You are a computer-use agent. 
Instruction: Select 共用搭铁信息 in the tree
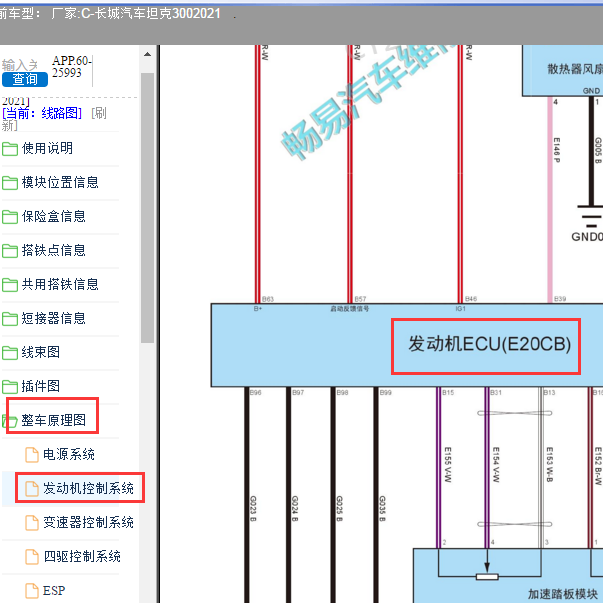click(x=60, y=284)
